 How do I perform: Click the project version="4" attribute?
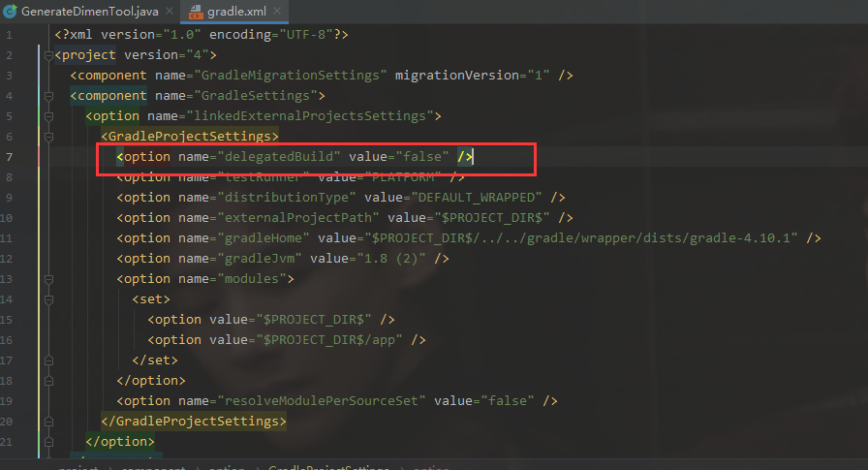(x=166, y=55)
